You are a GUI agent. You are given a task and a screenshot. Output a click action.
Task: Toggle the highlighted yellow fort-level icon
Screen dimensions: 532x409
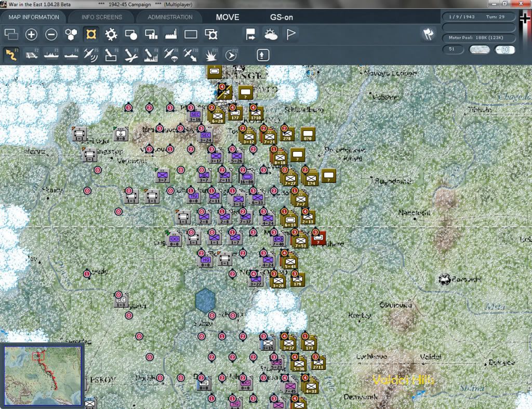[x=91, y=34]
